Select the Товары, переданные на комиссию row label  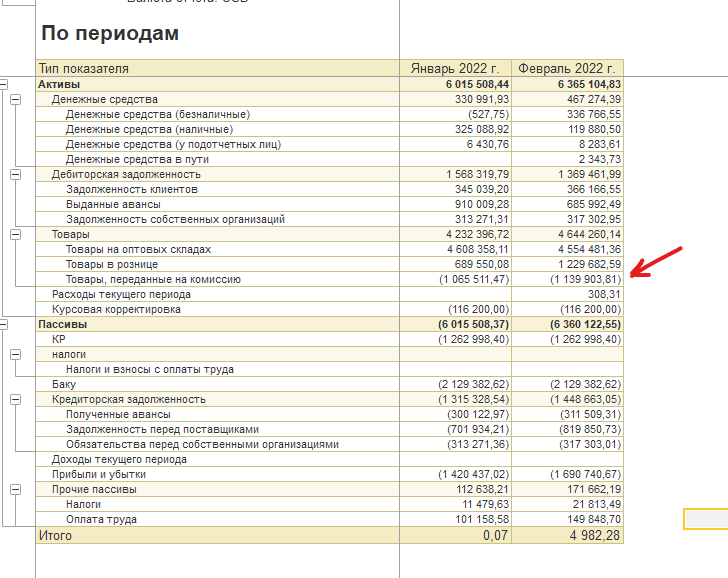(153, 280)
